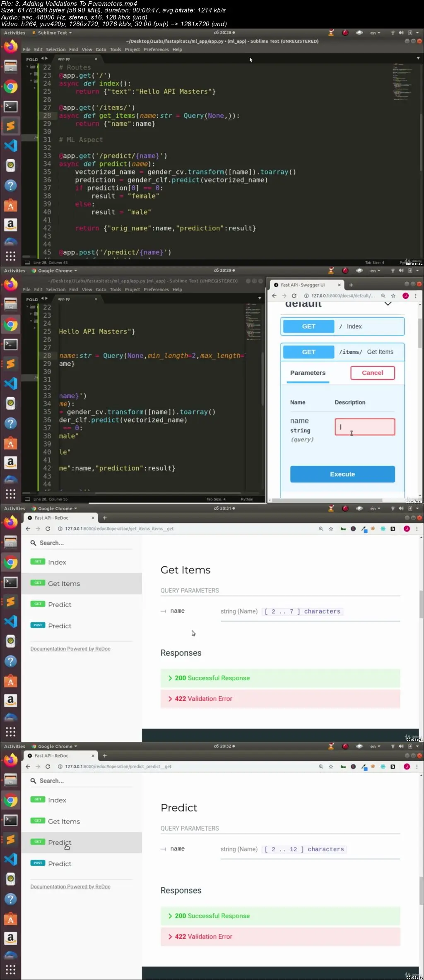Open the tab list dropdown arrow in the 20:28 Sublime window
Viewport: 424px width, 980px height.
click(x=418, y=58)
